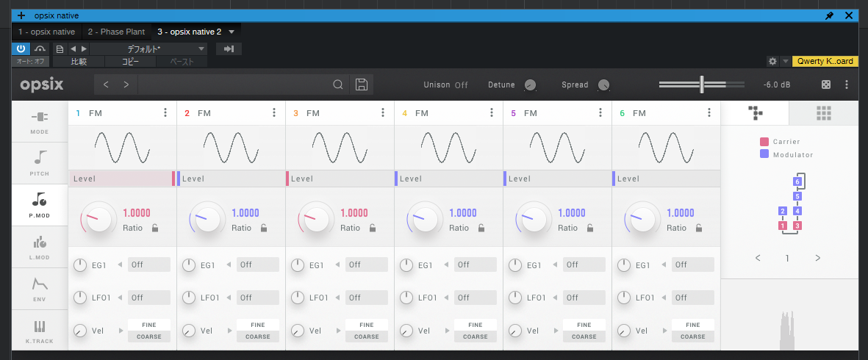Open the ENV page in sidebar
This screenshot has height=360, width=868.
coord(40,289)
